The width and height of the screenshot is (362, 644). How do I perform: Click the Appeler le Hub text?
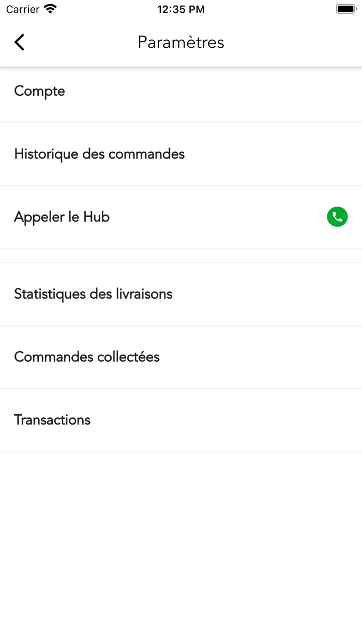pos(62,217)
